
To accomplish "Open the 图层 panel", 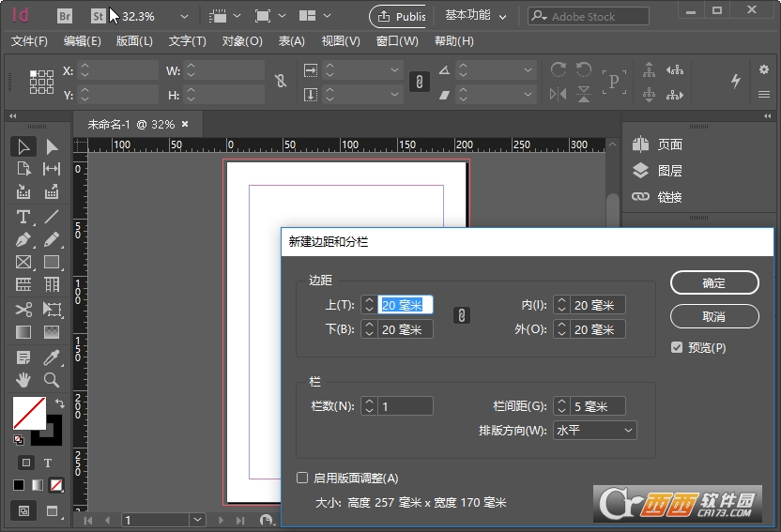I will [657, 171].
